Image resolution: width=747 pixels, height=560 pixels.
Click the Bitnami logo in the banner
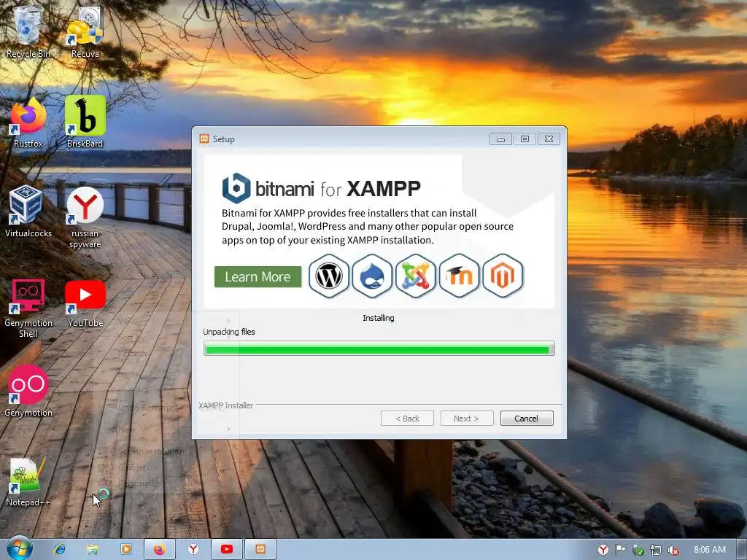point(236,188)
